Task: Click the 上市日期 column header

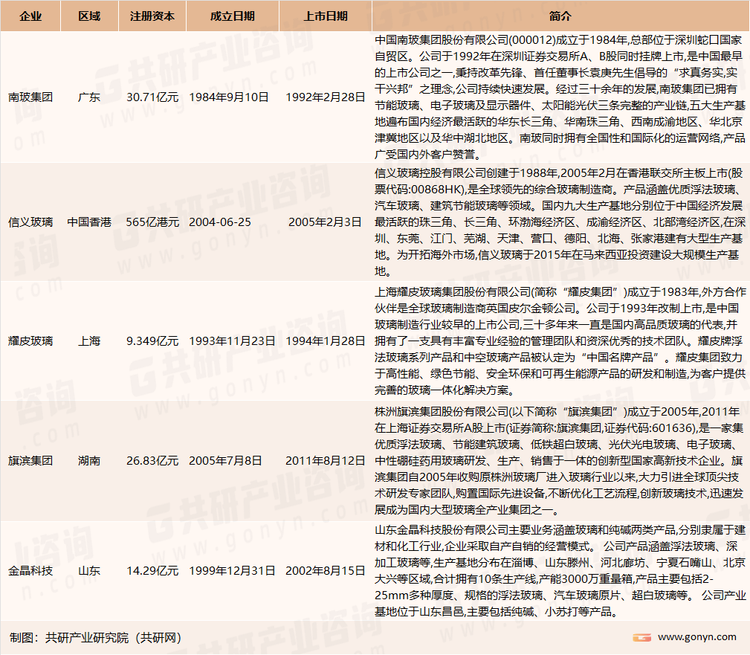Action: click(x=325, y=16)
